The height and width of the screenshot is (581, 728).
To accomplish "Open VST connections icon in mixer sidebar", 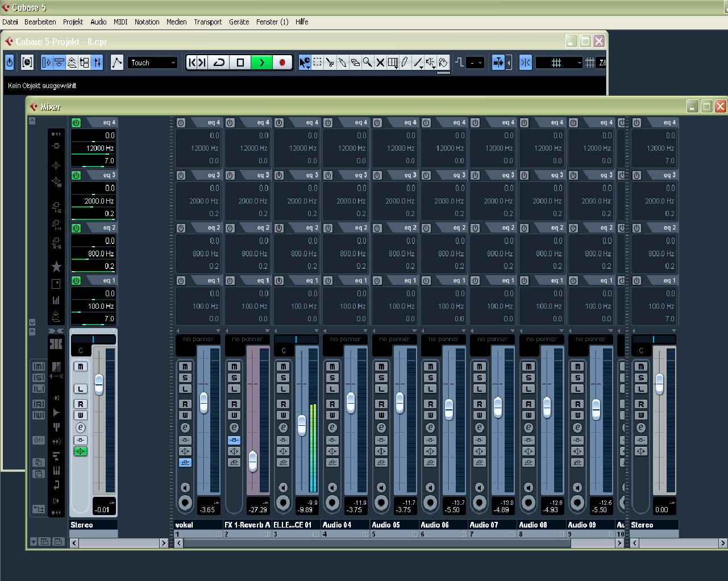I will point(38,509).
